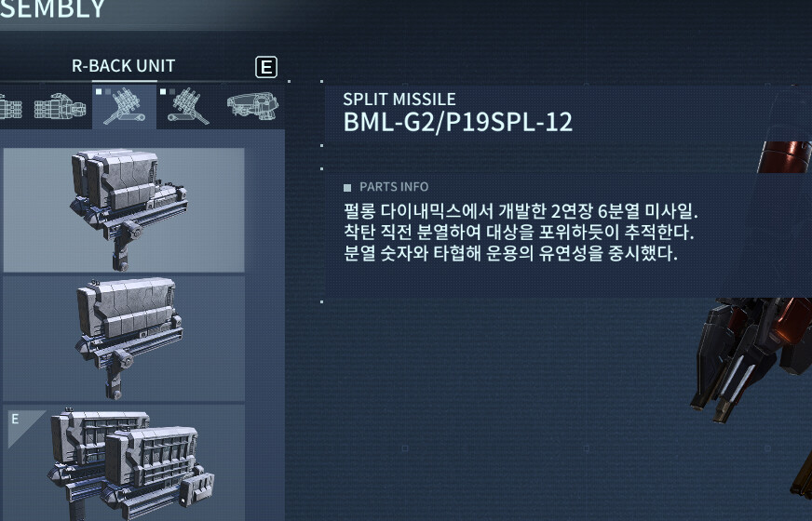
Task: Click the BML-G2/P19SPL-12 part name
Action: [458, 122]
